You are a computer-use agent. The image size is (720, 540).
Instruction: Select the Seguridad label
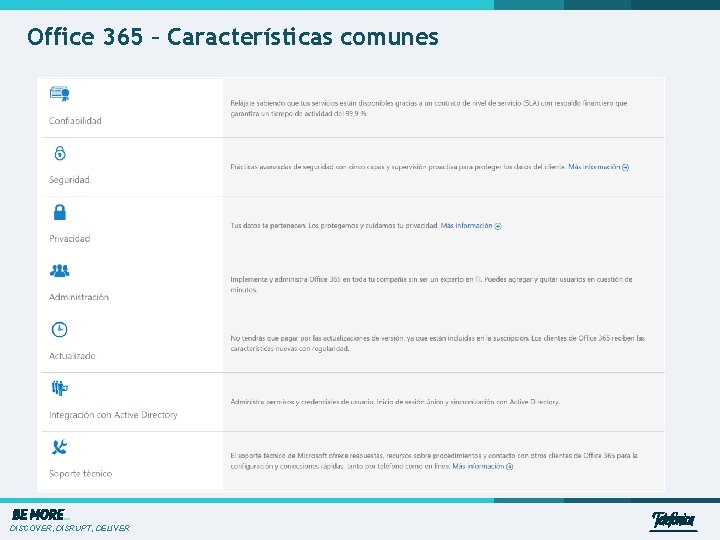69,180
